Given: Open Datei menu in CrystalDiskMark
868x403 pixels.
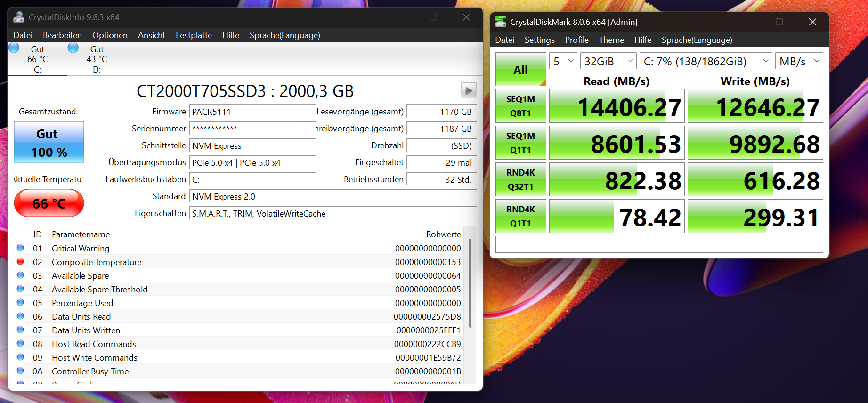Looking at the screenshot, I should (x=504, y=40).
